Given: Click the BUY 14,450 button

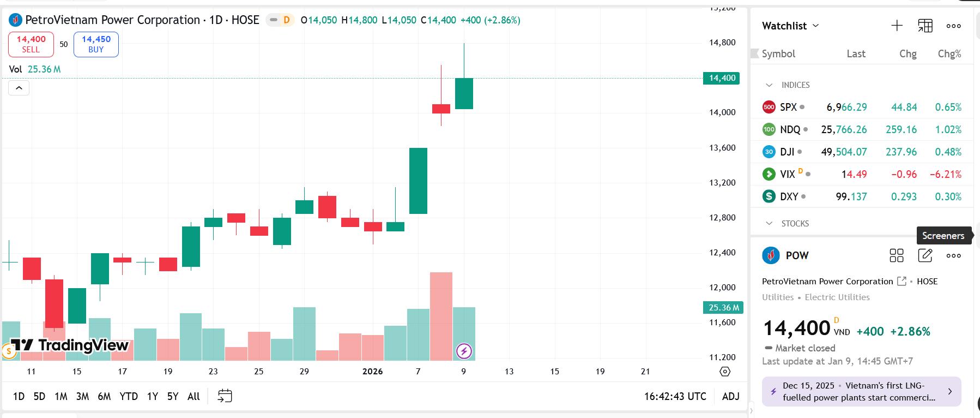Looking at the screenshot, I should tap(96, 44).
